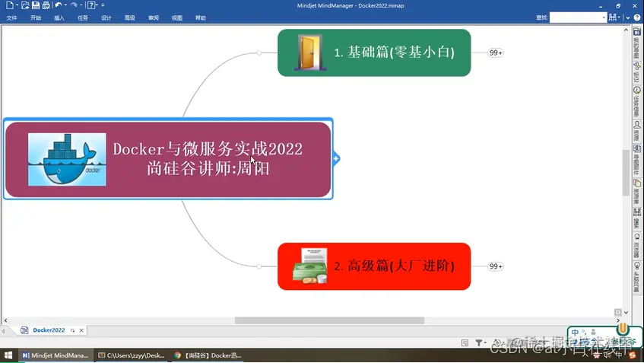
Task: Click the Redo arrow icon
Action: tap(74, 5)
